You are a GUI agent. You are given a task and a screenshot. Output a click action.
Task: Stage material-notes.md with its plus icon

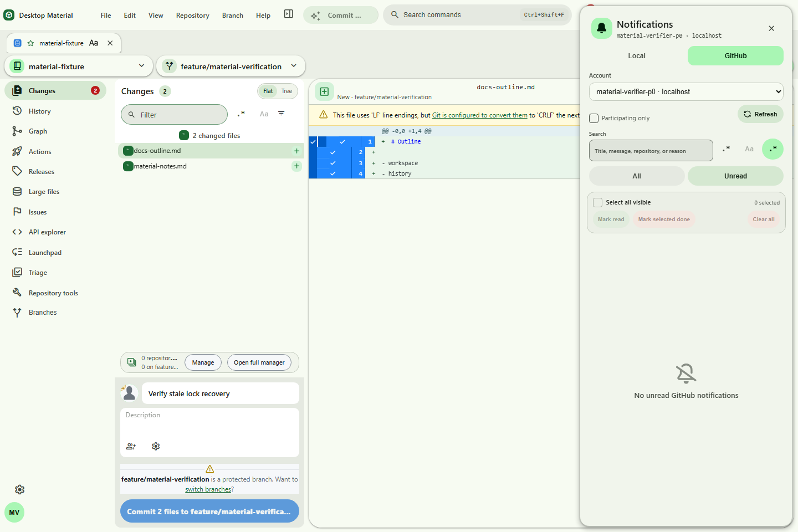(x=296, y=166)
